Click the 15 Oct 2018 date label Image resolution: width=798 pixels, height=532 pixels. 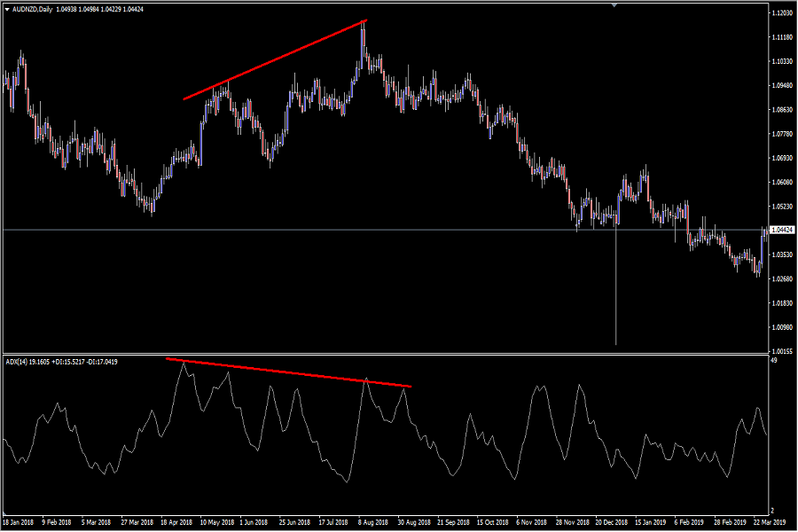pyautogui.click(x=493, y=522)
